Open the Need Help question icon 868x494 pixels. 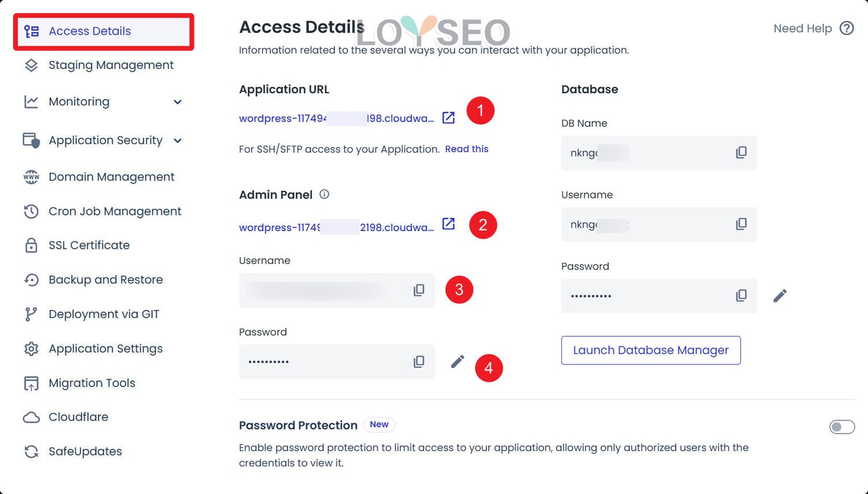847,28
